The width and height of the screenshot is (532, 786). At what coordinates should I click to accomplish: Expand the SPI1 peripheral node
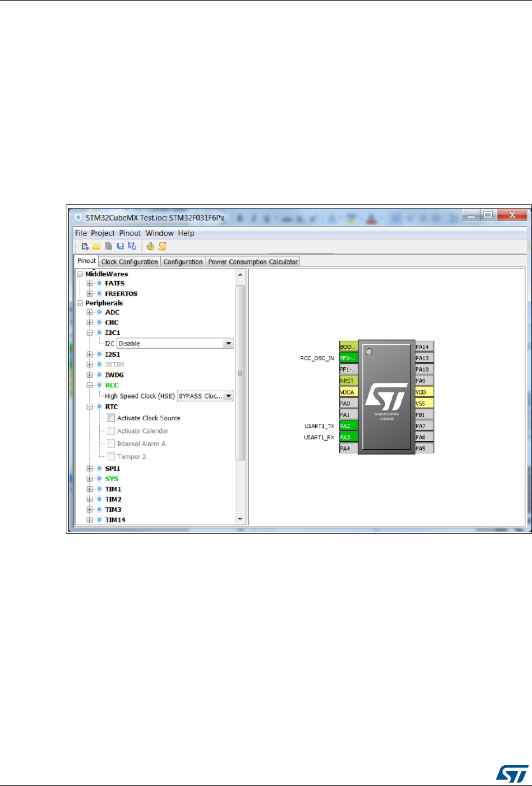tap(89, 468)
